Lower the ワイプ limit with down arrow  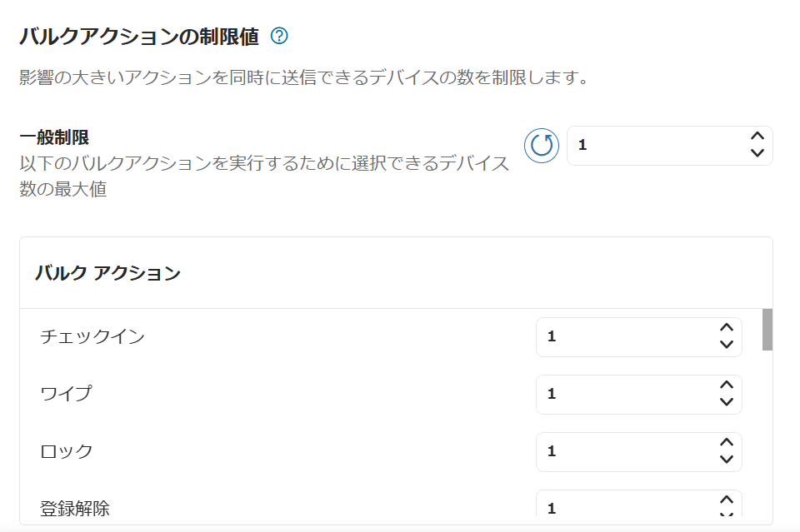pyautogui.click(x=727, y=401)
